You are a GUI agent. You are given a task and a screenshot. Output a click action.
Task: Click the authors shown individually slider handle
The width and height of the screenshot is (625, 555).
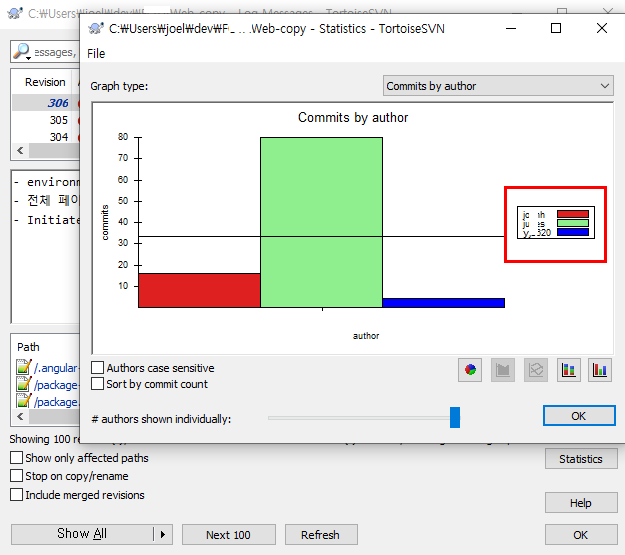click(455, 417)
